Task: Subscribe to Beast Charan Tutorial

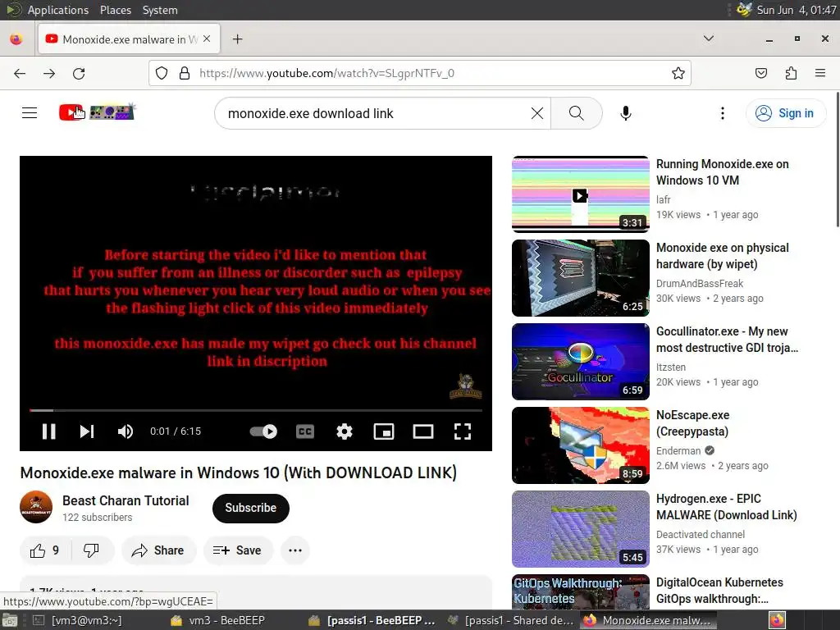Action: coord(251,508)
